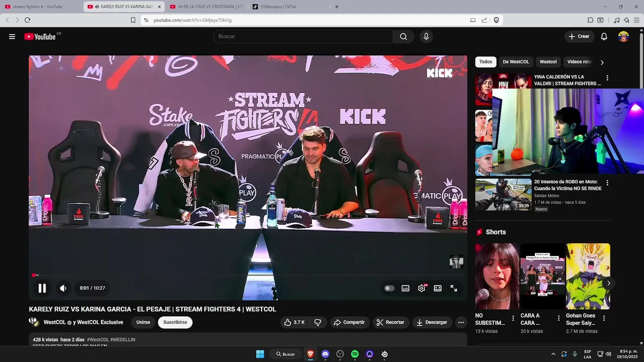The height and width of the screenshot is (362, 644).
Task: Open the notifications bell
Action: click(x=604, y=36)
